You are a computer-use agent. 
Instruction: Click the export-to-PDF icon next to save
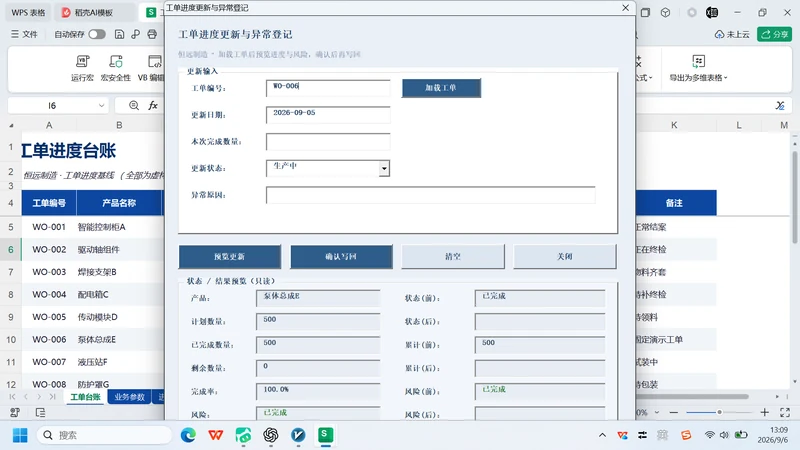pos(136,34)
